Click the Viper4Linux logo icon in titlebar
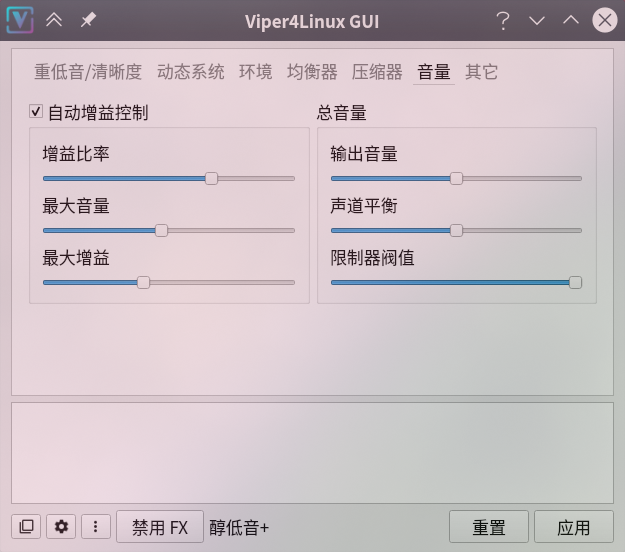Viewport: 625px width, 552px height. pos(20,20)
